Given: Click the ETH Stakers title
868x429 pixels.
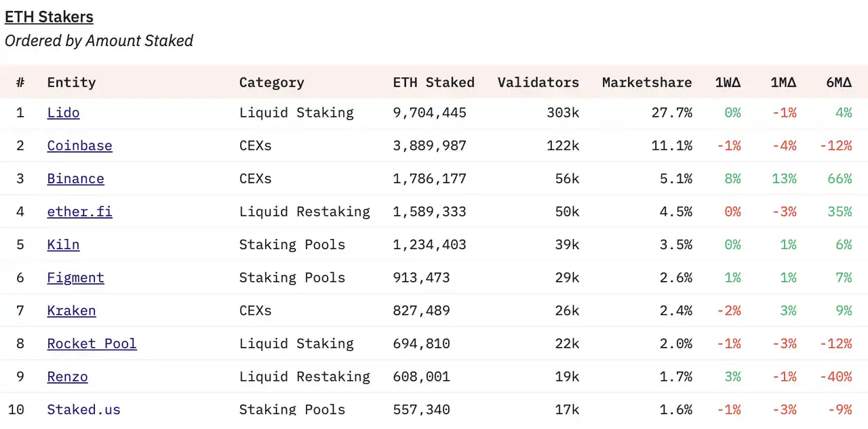Looking at the screenshot, I should click(x=49, y=17).
